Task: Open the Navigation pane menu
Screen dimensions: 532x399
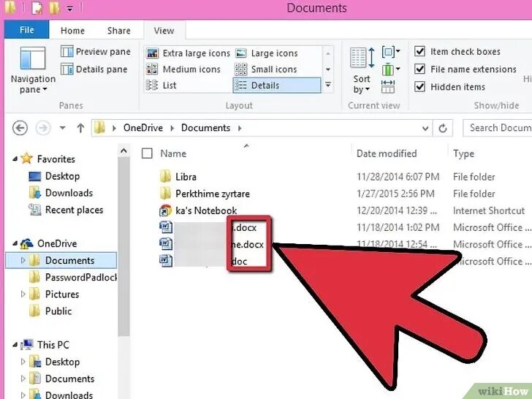Action: pyautogui.click(x=33, y=71)
